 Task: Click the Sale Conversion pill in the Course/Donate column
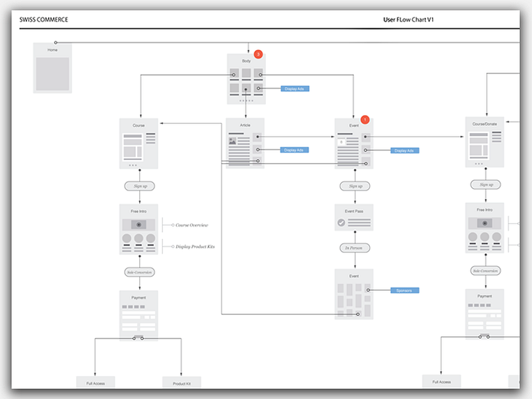coord(486,271)
